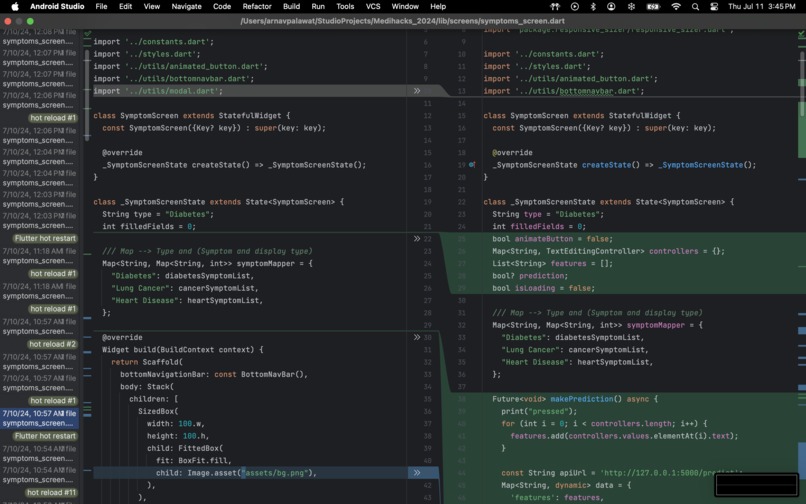806x504 pixels.
Task: Open the Refactor menu
Action: click(257, 6)
